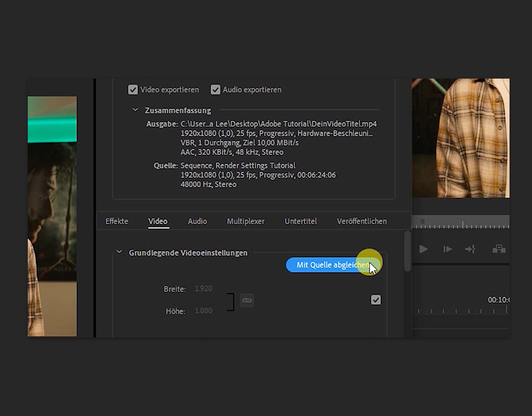Viewport: 532px width, 416px height.
Task: Click the export settings vertical scrollbar
Action: pos(407,252)
